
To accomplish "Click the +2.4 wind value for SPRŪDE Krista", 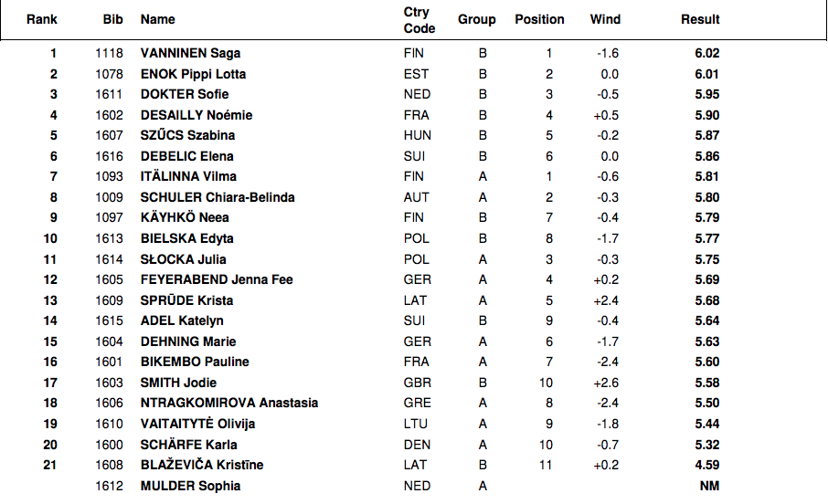I will pos(607,300).
